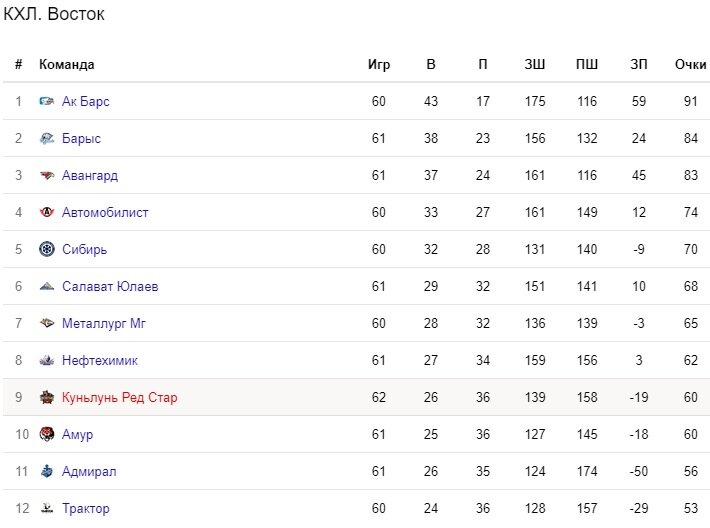Click the Очки column header
The width and height of the screenshot is (710, 528).
[x=691, y=64]
